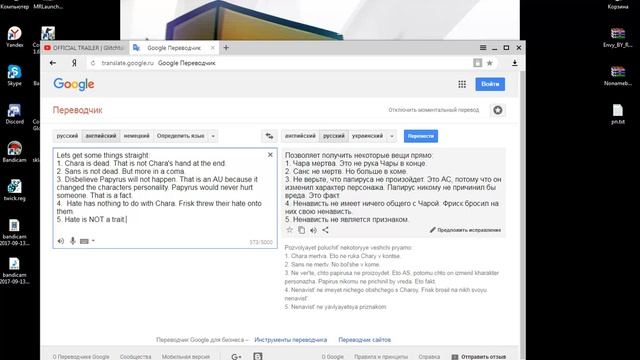Viewport: 640px width, 360px height.
Task: Open the Справка footer link
Action: 429,357
